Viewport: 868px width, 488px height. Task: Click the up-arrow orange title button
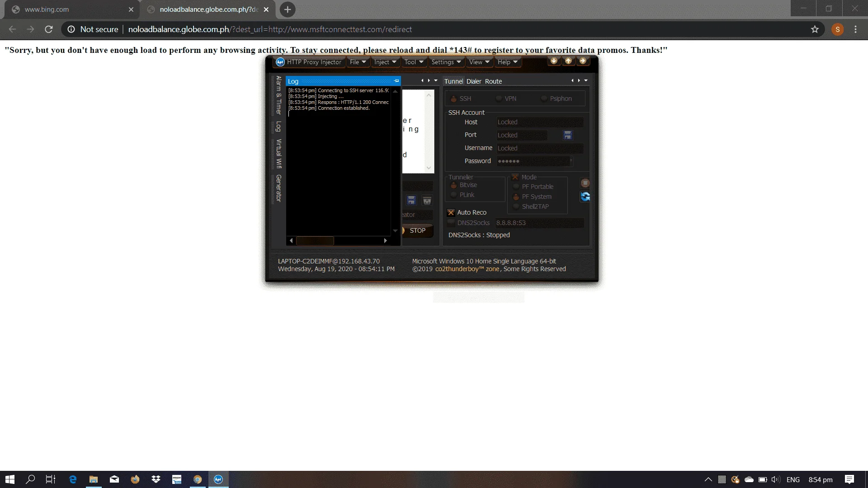point(568,61)
